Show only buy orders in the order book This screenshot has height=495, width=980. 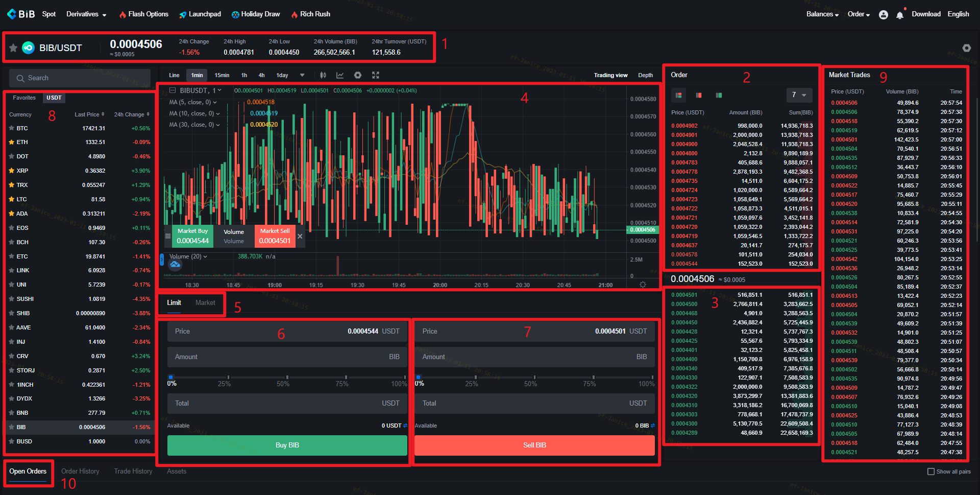click(719, 95)
